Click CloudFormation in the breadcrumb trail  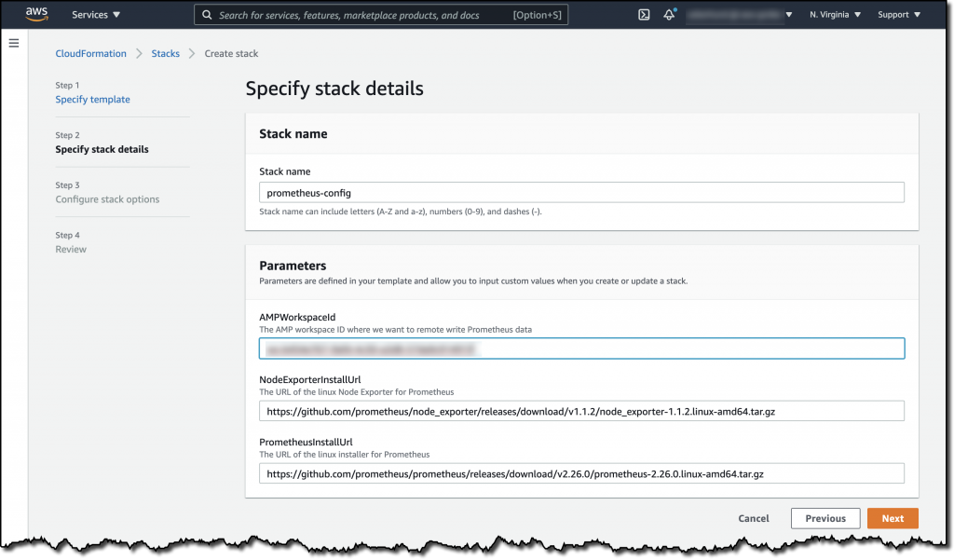pyautogui.click(x=90, y=53)
